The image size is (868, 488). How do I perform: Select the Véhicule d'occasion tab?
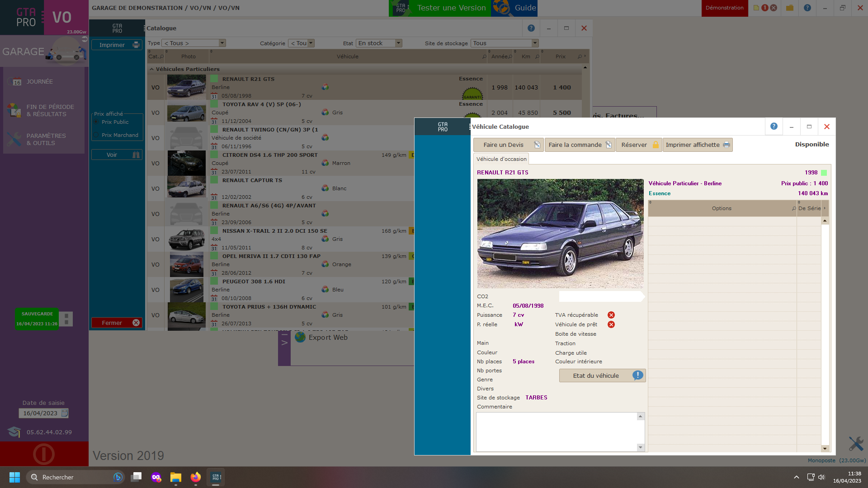point(501,159)
